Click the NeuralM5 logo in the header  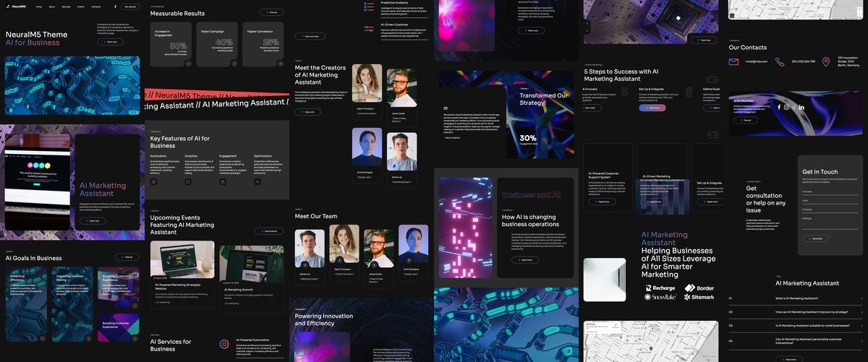pyautogui.click(x=16, y=6)
